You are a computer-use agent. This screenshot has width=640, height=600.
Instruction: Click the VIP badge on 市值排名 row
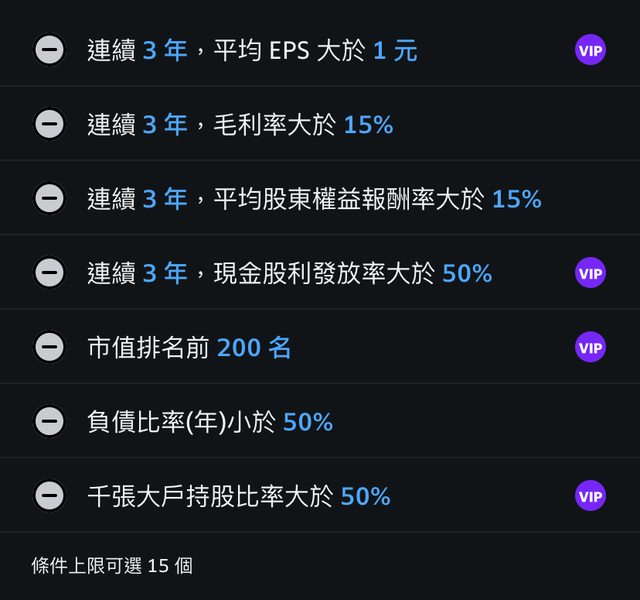click(590, 347)
